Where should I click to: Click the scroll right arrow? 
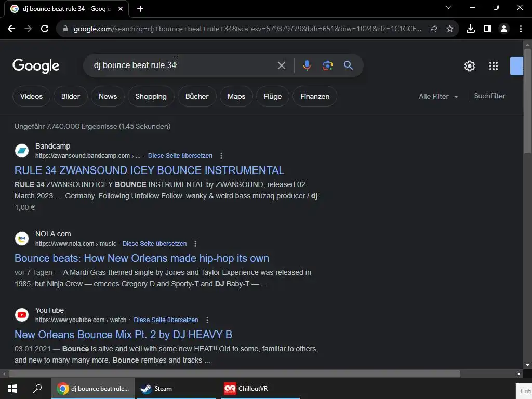[519, 374]
